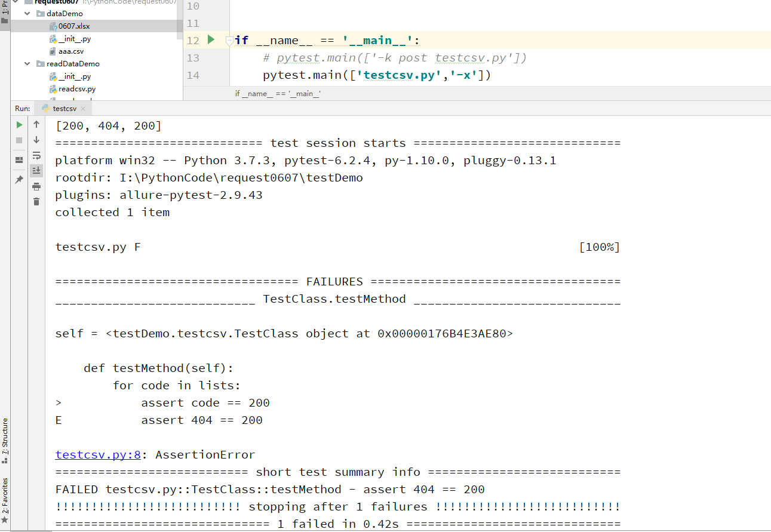The image size is (771, 532).
Task: Run main block from line 12 gutter arrow
Action: click(211, 40)
